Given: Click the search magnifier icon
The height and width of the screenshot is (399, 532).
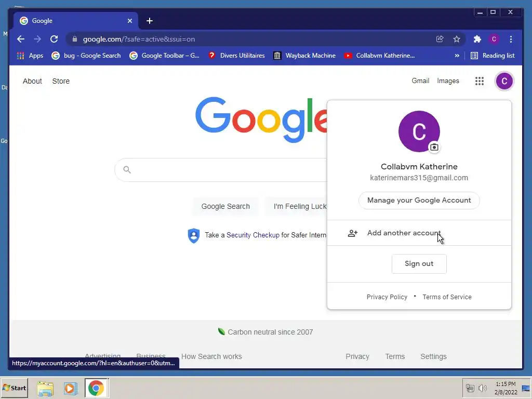Looking at the screenshot, I should tap(127, 170).
